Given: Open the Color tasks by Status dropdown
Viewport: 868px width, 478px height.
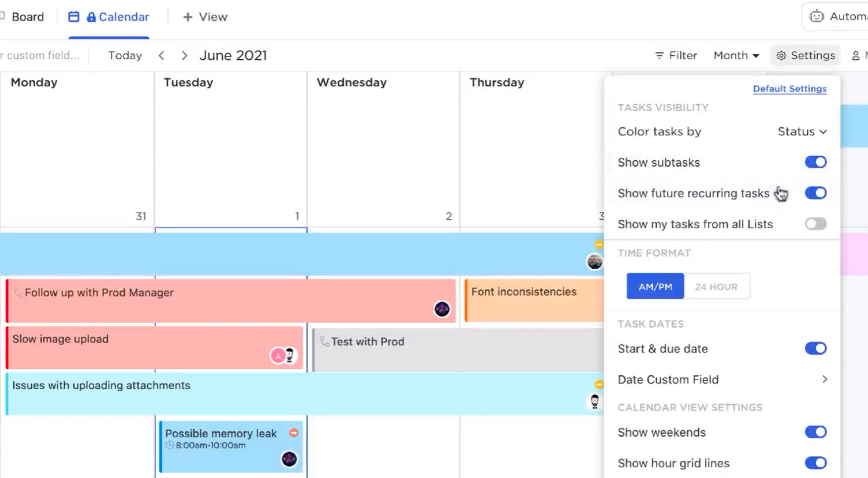Looking at the screenshot, I should pyautogui.click(x=801, y=131).
